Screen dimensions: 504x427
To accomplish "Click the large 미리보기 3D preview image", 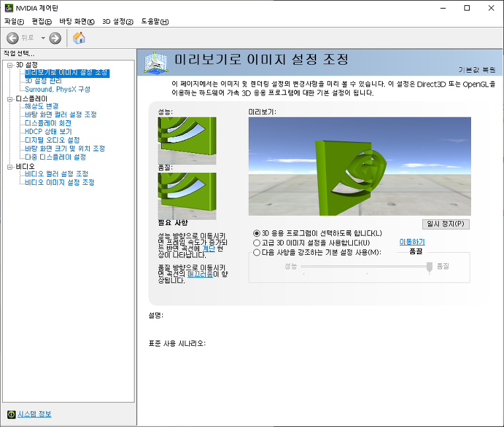I will point(360,166).
